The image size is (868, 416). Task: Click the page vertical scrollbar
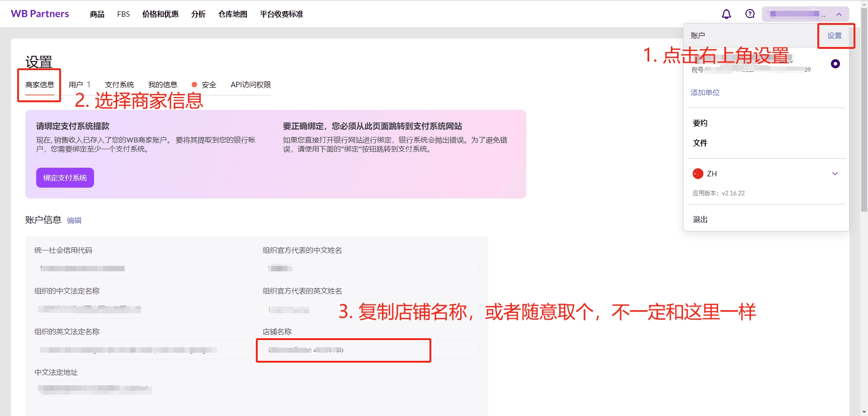pos(864,208)
